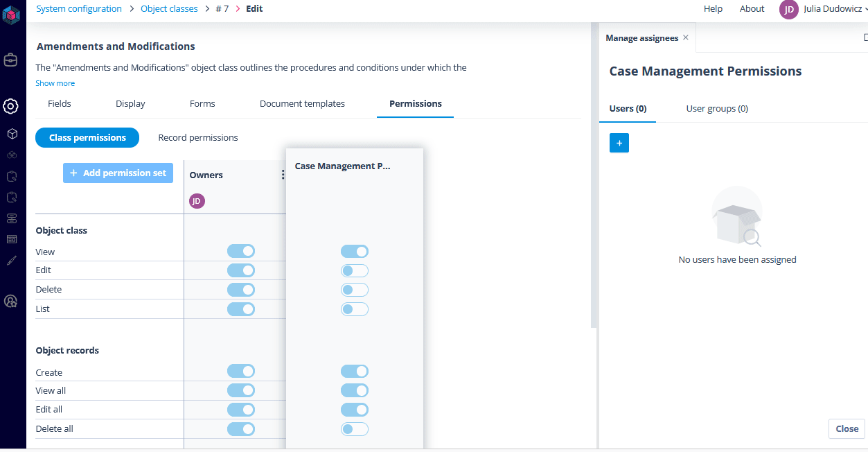
Task: Open the object classes cube icon
Action: pos(11,133)
